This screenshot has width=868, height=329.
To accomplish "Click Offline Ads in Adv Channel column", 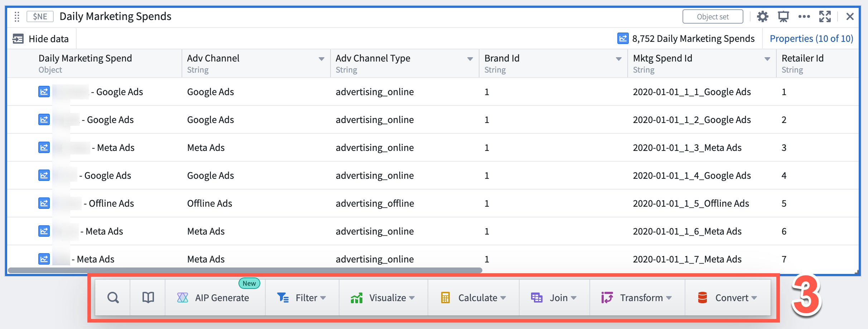I will pos(210,203).
